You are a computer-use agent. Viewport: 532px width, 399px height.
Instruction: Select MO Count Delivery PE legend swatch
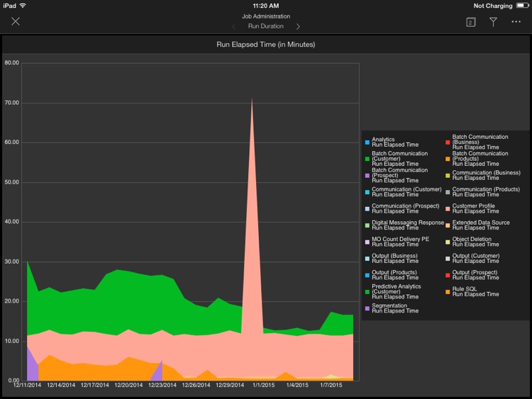point(367,242)
